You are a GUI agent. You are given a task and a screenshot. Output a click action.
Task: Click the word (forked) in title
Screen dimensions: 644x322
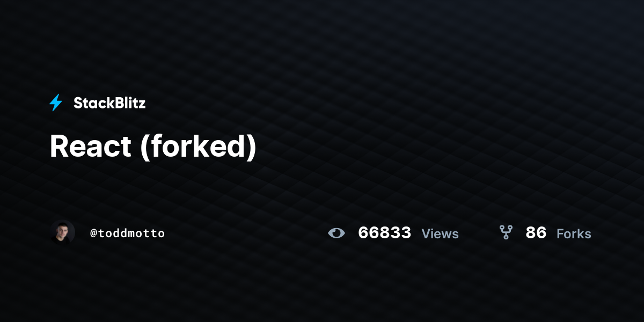pos(199,147)
